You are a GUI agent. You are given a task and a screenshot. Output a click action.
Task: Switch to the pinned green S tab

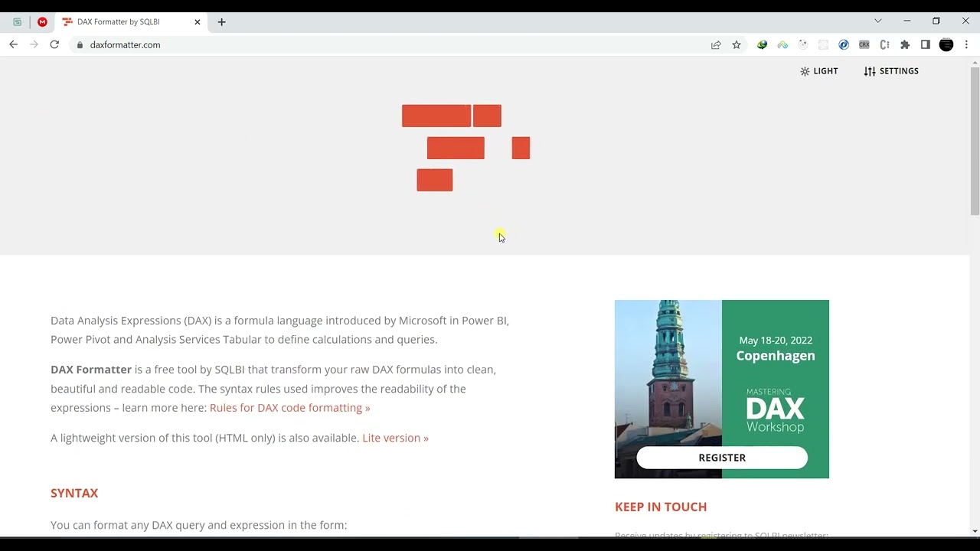point(17,22)
